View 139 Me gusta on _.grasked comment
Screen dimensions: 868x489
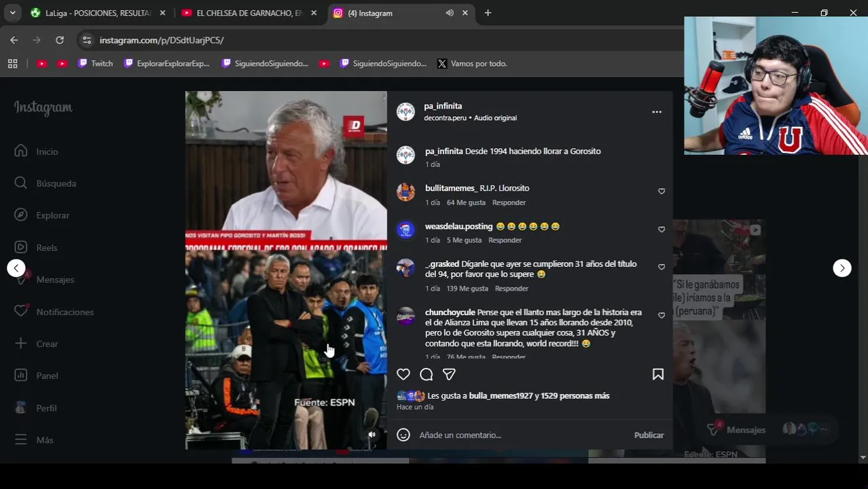[x=467, y=289]
